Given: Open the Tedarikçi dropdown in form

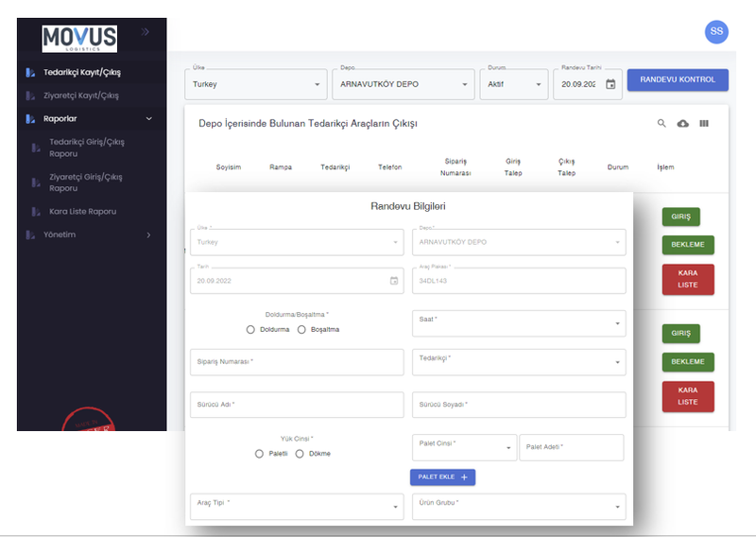Looking at the screenshot, I should pos(519,362).
